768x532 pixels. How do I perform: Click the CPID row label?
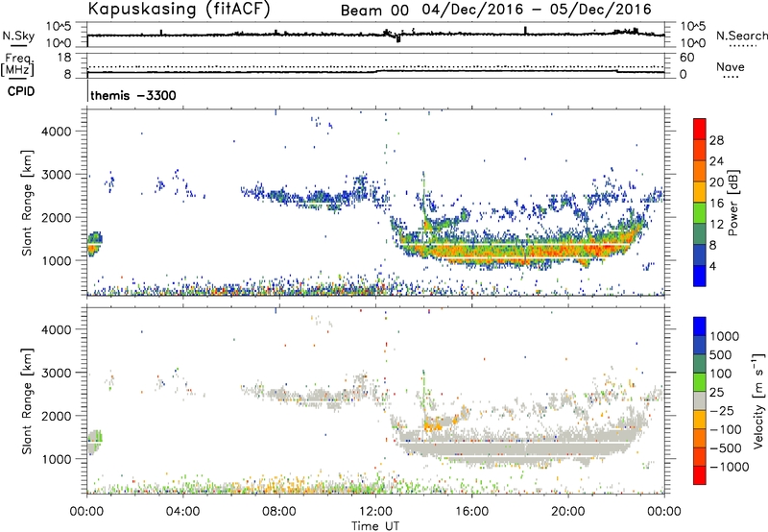click(x=21, y=91)
